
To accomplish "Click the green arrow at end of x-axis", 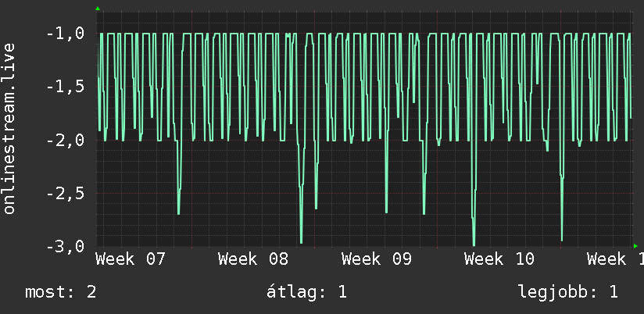I will 635,246.
